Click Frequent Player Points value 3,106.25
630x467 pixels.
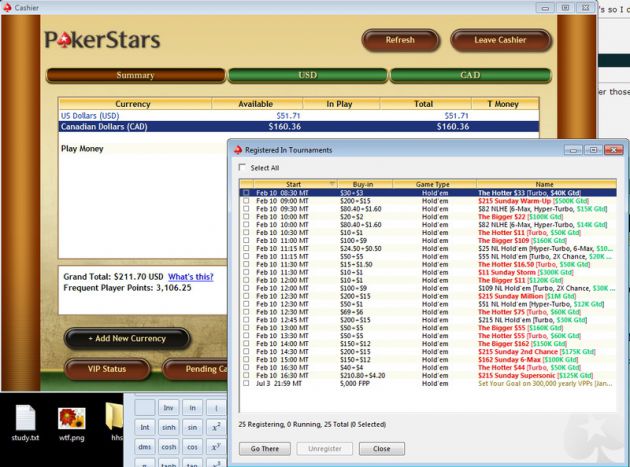174,288
